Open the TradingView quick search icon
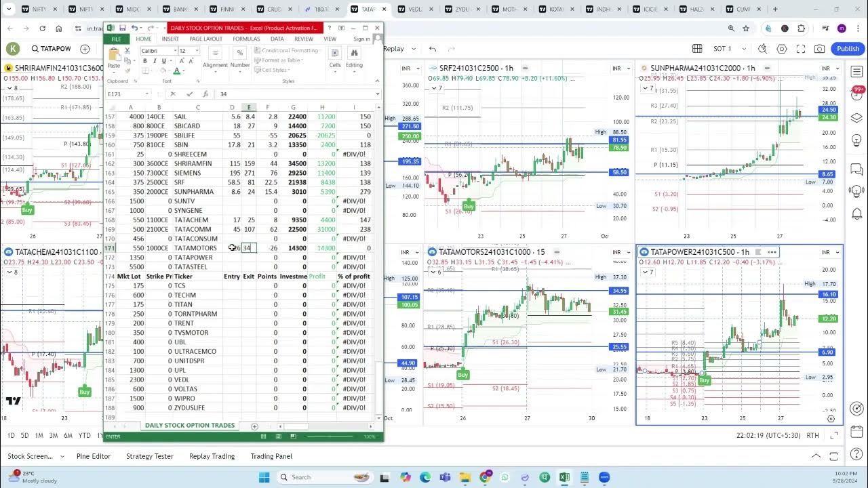 click(x=762, y=49)
